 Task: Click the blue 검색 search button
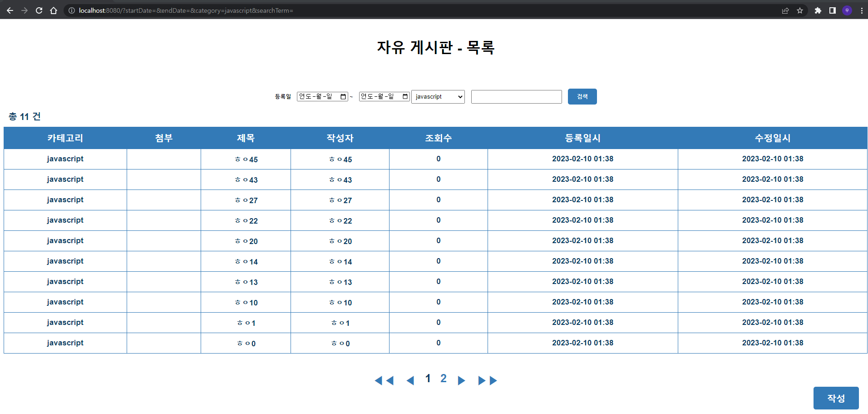(582, 96)
